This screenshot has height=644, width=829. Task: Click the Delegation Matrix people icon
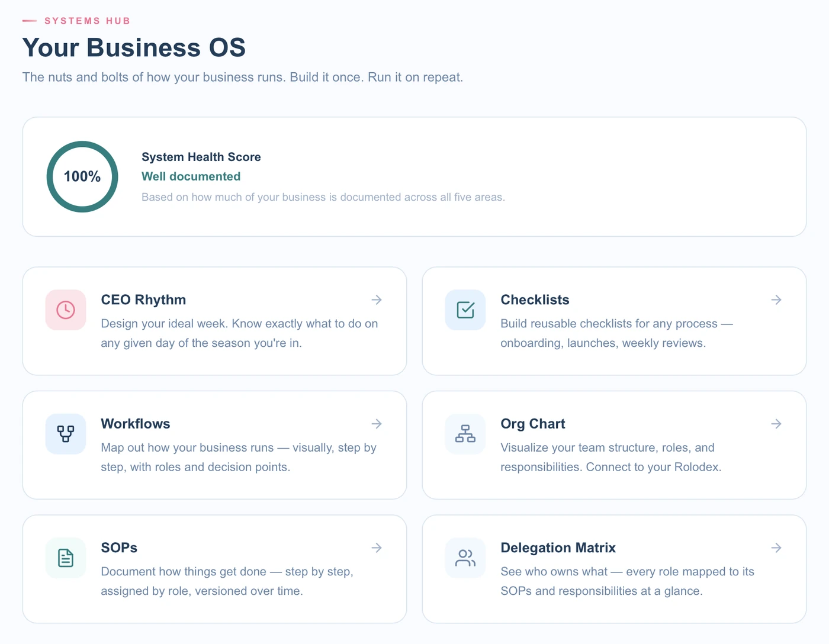tap(465, 558)
